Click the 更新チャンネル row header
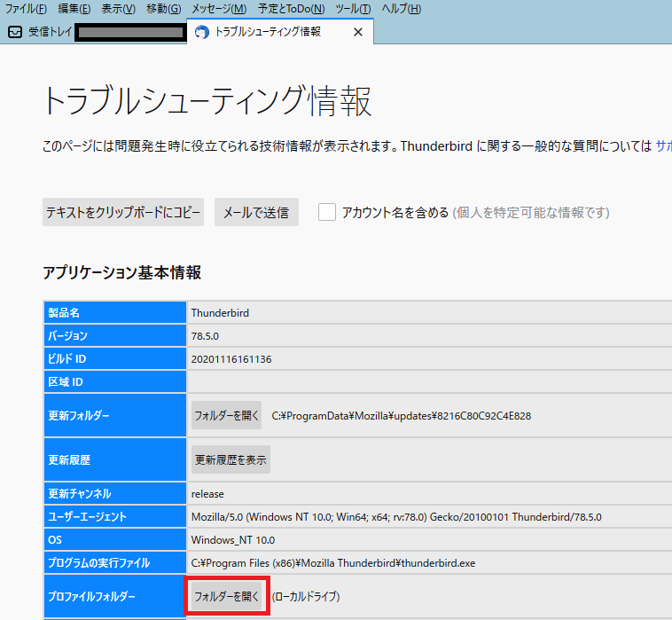 (115, 493)
